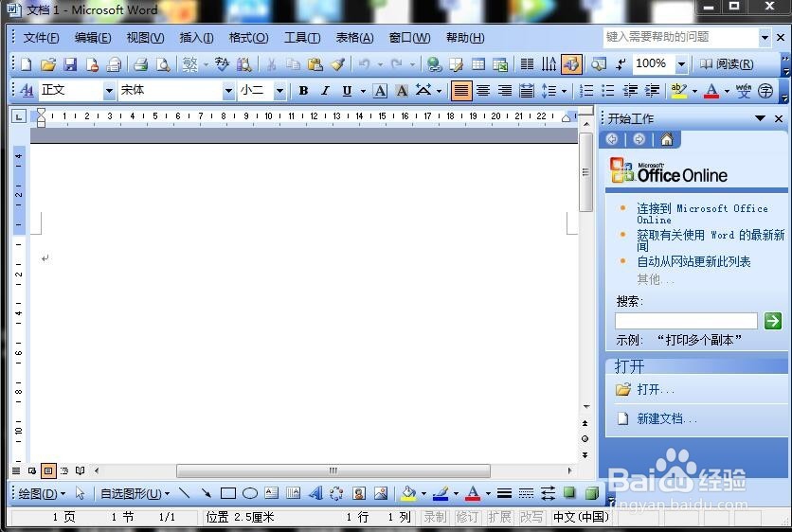Toggle bulleted list button
The height and width of the screenshot is (532, 792).
coord(607,91)
